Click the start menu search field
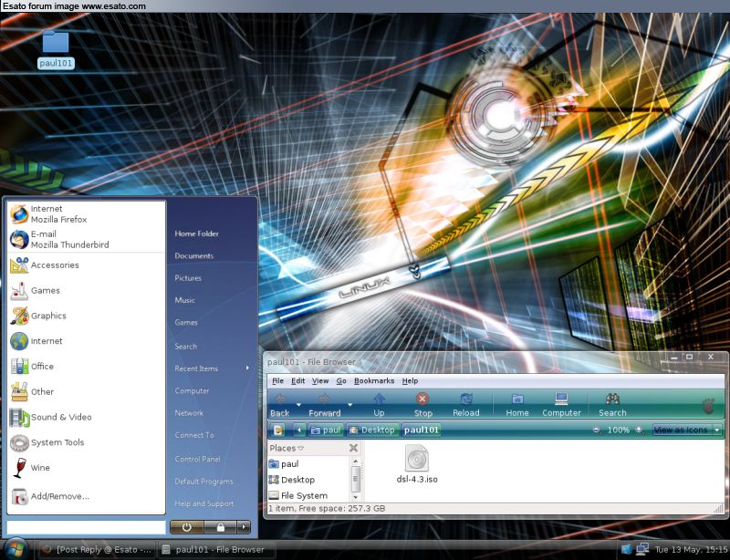This screenshot has width=730, height=560. click(86, 527)
